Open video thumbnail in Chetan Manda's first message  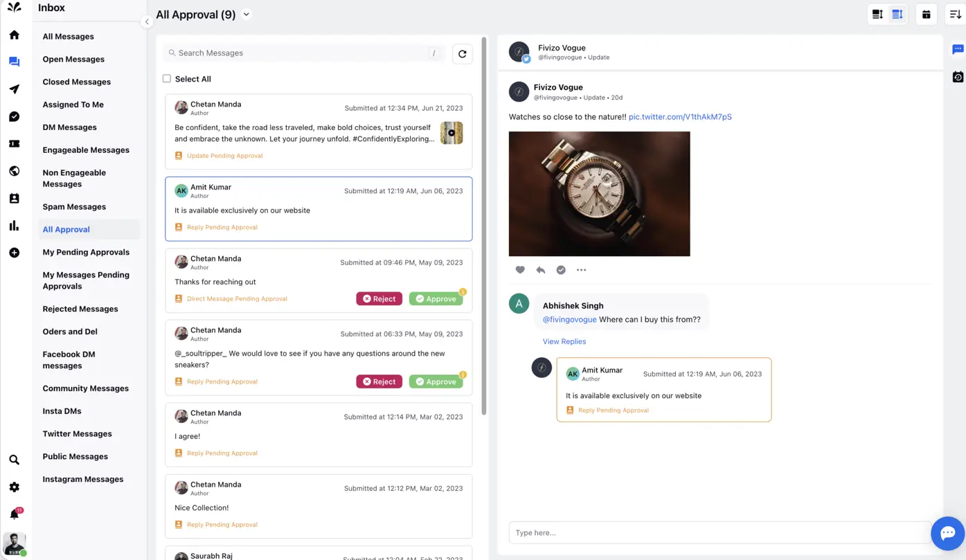click(451, 133)
